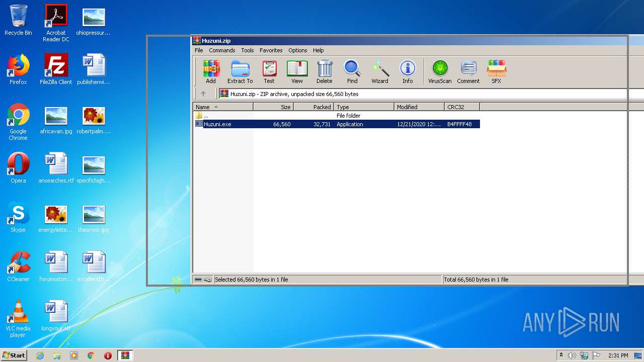This screenshot has width=644, height=362.
Task: Show hidden system tray icons arrow
Action: click(561, 355)
